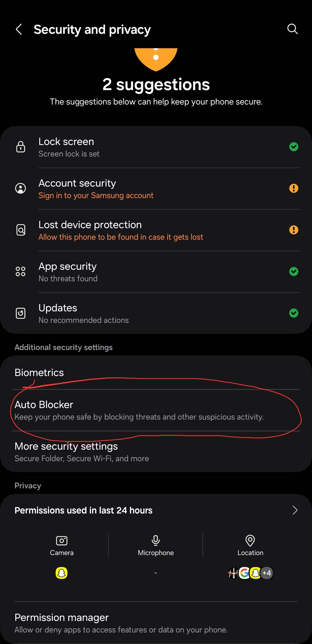Tap the Microphone permission icon
This screenshot has width=312, height=644.
point(156,540)
